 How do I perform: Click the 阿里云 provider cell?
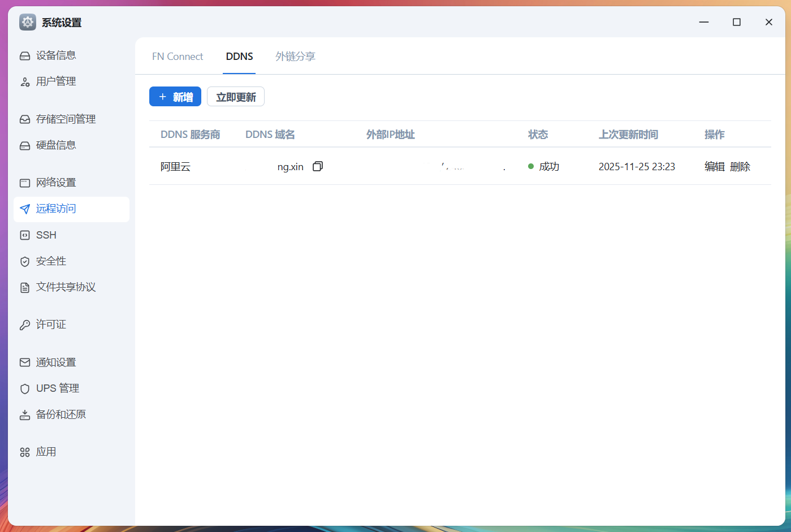(x=176, y=166)
